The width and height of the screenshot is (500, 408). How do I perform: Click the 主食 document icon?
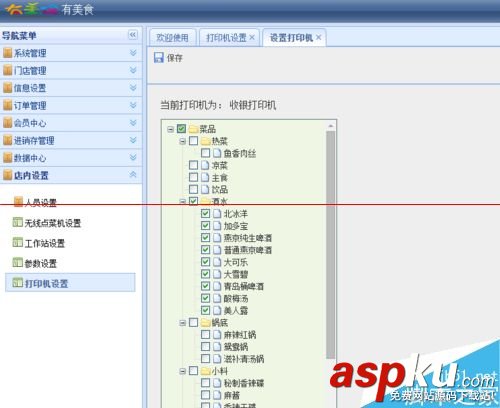tap(205, 177)
